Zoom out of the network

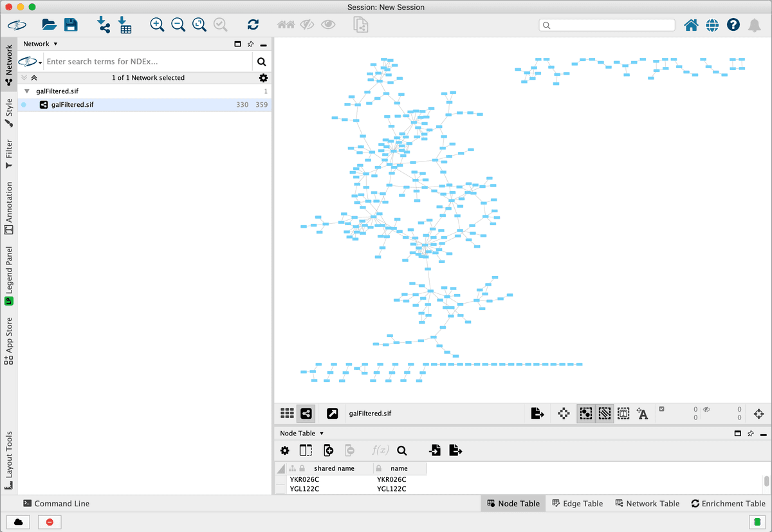click(x=178, y=25)
